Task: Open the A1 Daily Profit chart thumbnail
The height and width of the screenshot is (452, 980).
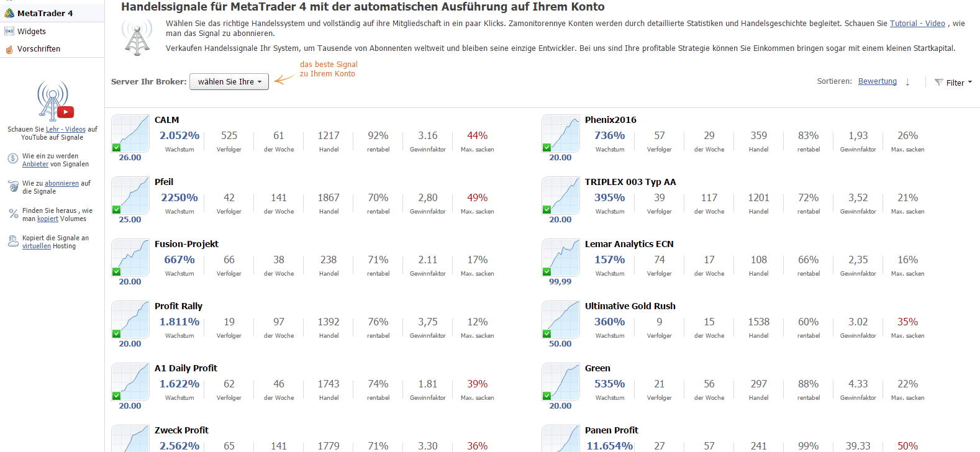Action: [x=130, y=381]
